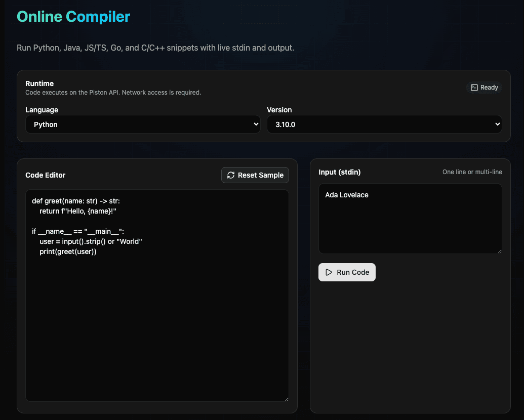Viewport: 524px width, 420px height.
Task: Click the Runtime section title
Action: point(39,83)
